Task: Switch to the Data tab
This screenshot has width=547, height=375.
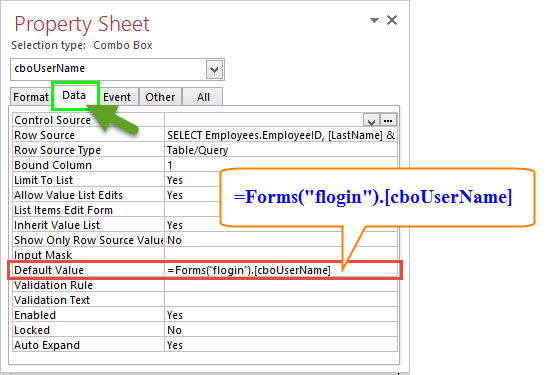Action: click(x=74, y=95)
